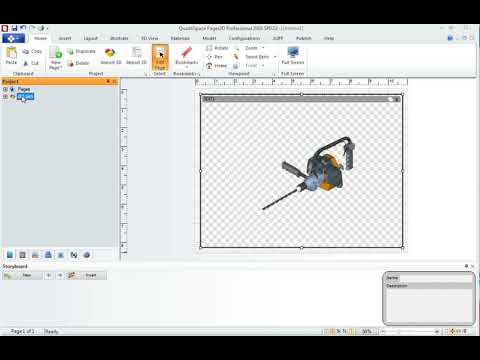Click the Save icon in quick access toolbar

pyautogui.click(x=14, y=28)
